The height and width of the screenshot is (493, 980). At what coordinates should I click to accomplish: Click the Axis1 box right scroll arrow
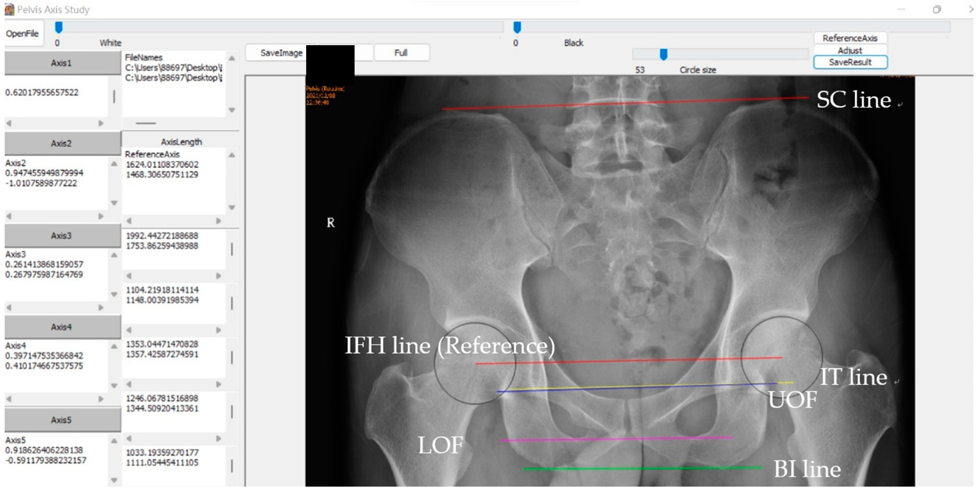(101, 123)
